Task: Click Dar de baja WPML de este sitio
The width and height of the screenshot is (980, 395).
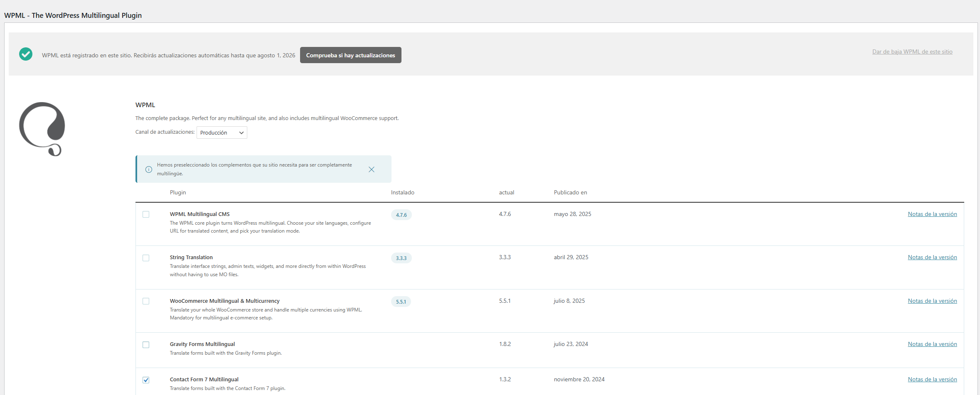Action: tap(912, 52)
